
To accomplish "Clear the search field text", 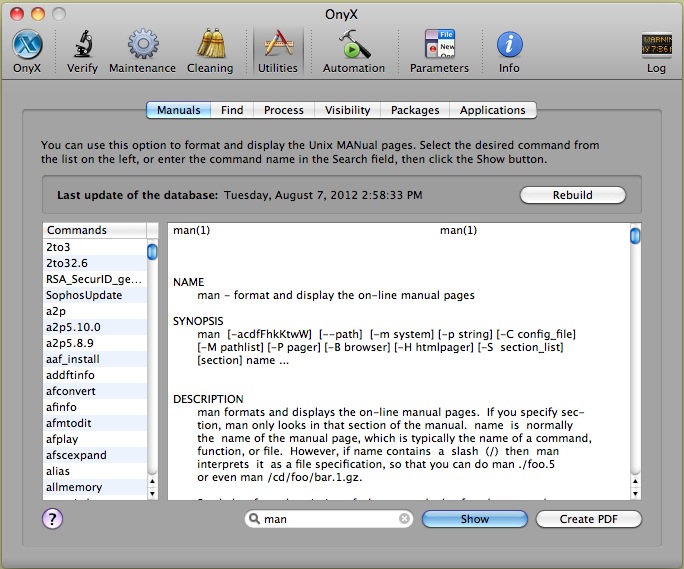I will 404,519.
